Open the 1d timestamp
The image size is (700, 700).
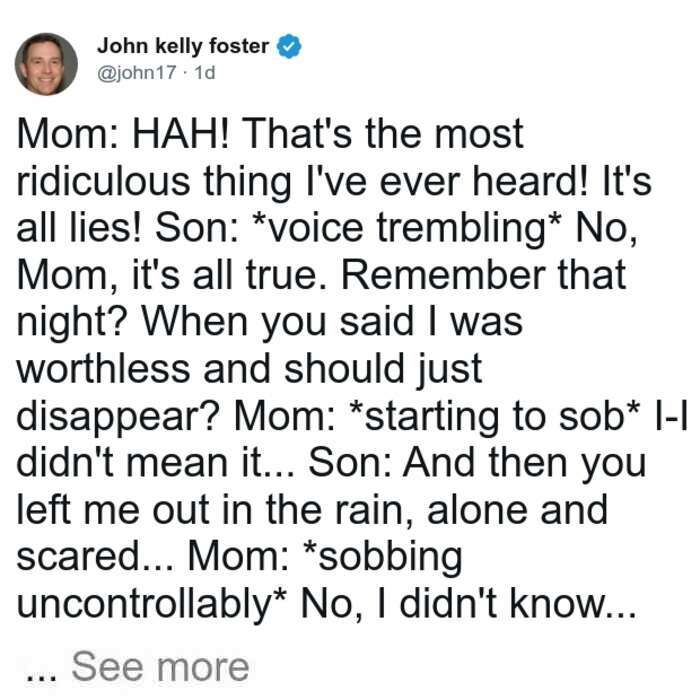point(205,72)
